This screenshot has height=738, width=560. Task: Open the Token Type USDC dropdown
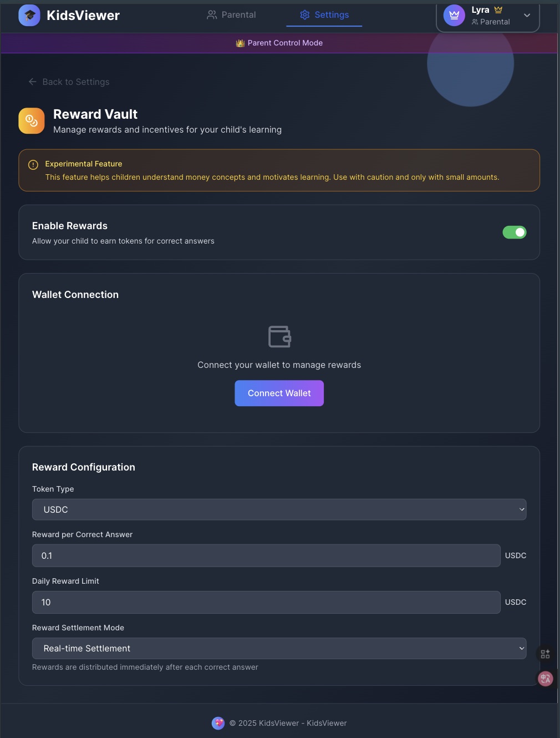point(279,509)
